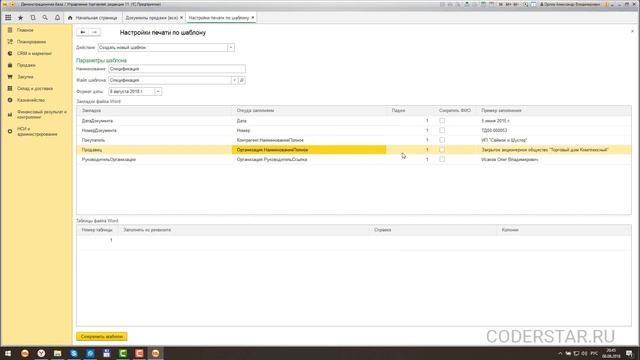This screenshot has width=640, height=360.
Task: Open Yandex browser from taskbar
Action: click(41, 353)
